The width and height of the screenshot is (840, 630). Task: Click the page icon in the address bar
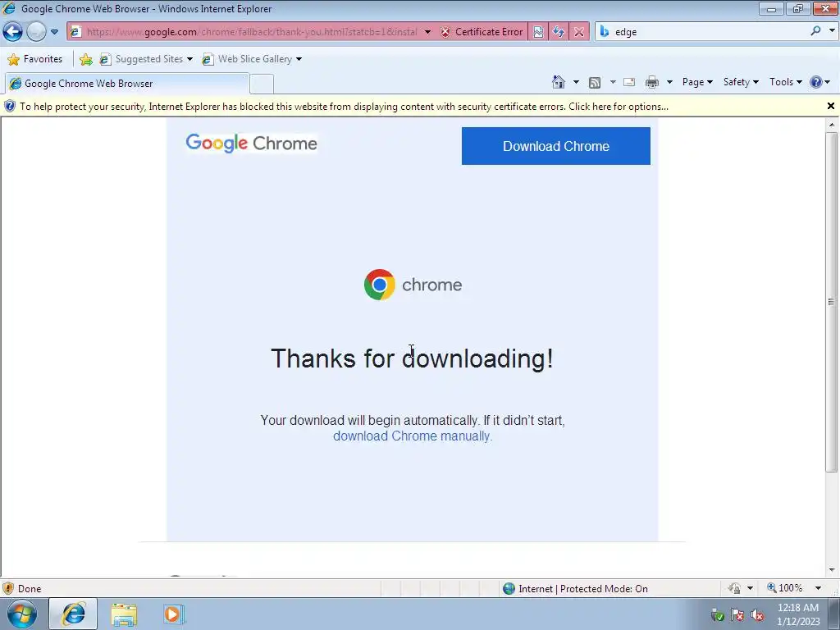tap(75, 32)
